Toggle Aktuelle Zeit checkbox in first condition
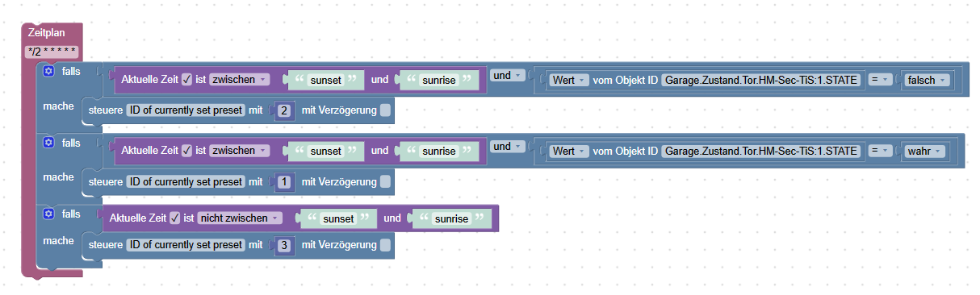Viewport: 980px width, 295px height. tap(186, 80)
